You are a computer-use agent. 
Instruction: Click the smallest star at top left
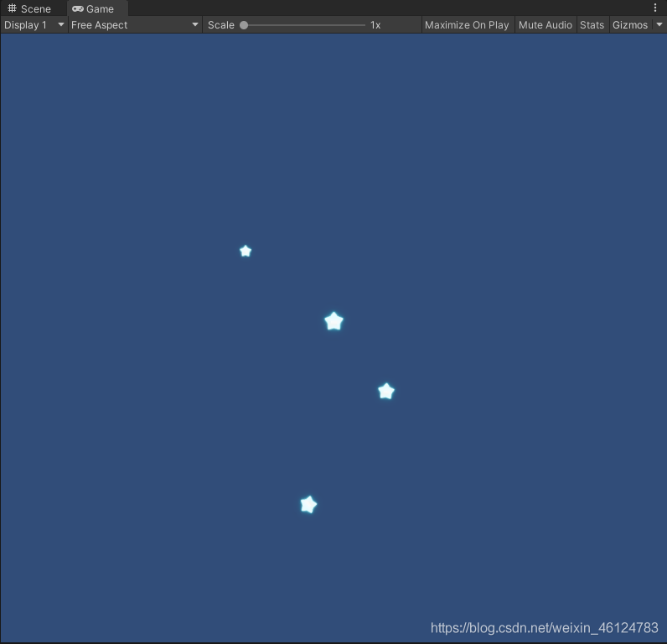tap(246, 251)
